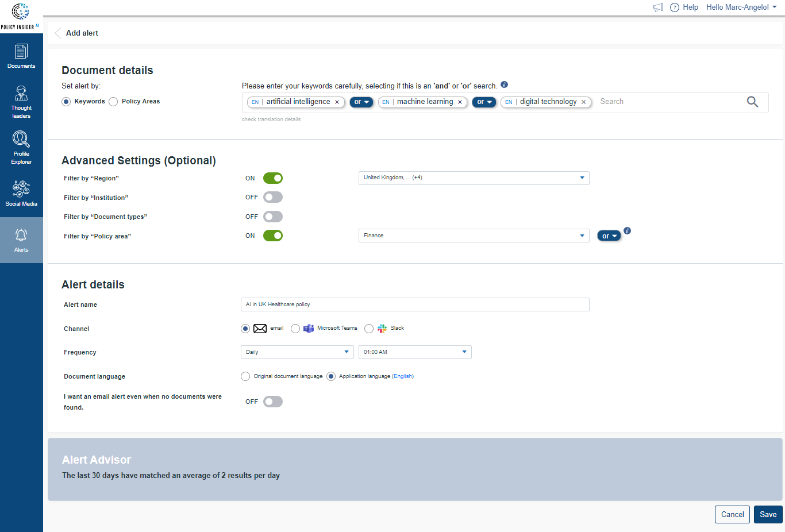Open the announcements megaphone icon
Viewport: 785px width, 532px height.
tap(657, 7)
